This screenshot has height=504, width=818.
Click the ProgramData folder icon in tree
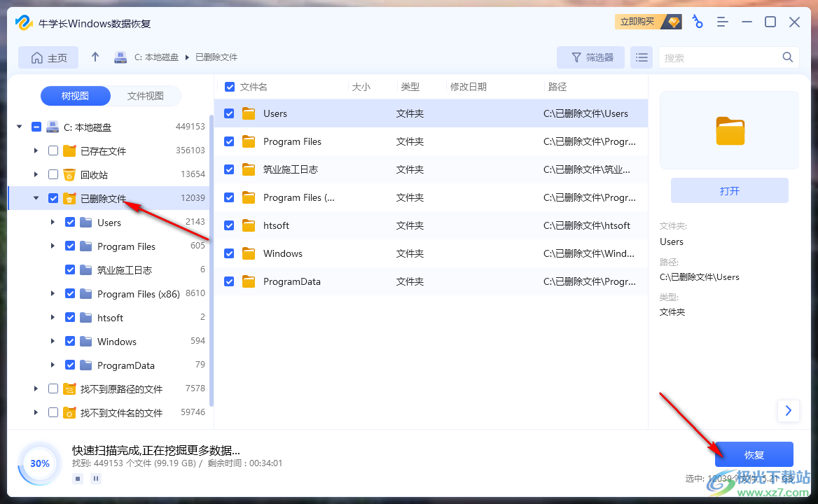(86, 365)
